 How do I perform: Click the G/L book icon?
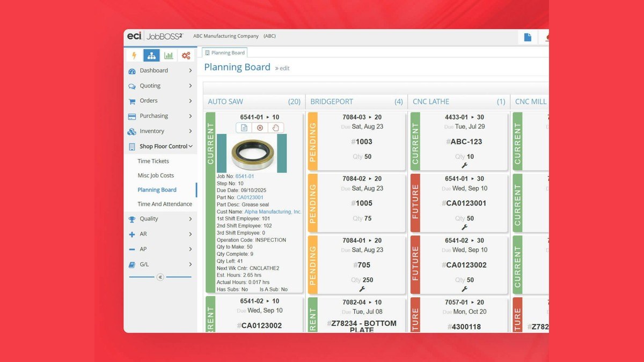coord(132,264)
